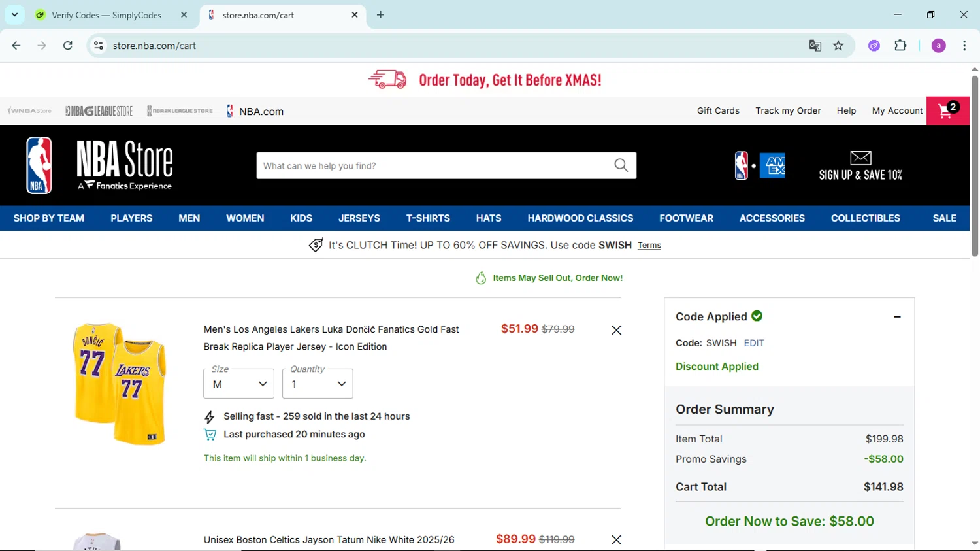980x551 pixels.
Task: Go forward to the next page
Action: [42, 46]
